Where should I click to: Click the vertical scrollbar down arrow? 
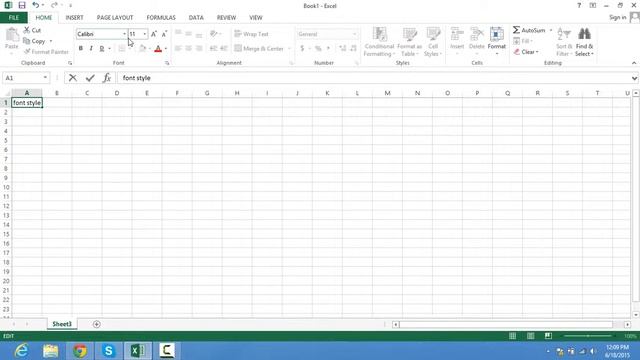(636, 315)
